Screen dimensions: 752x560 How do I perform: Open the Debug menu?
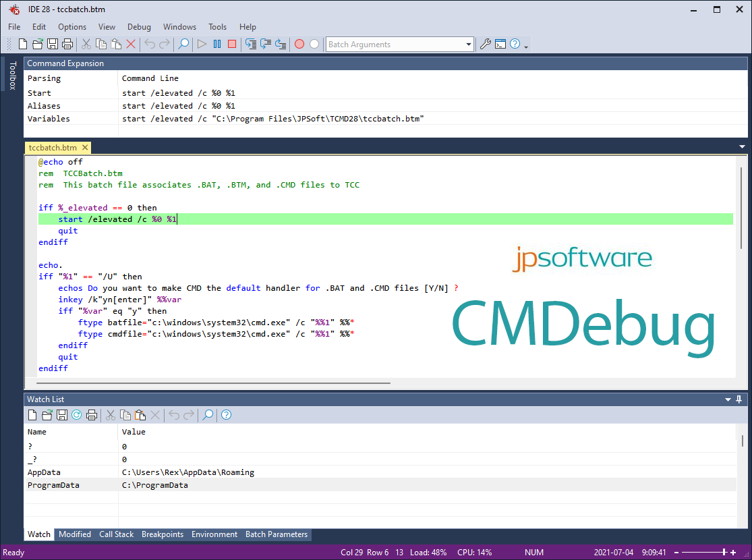tap(138, 26)
